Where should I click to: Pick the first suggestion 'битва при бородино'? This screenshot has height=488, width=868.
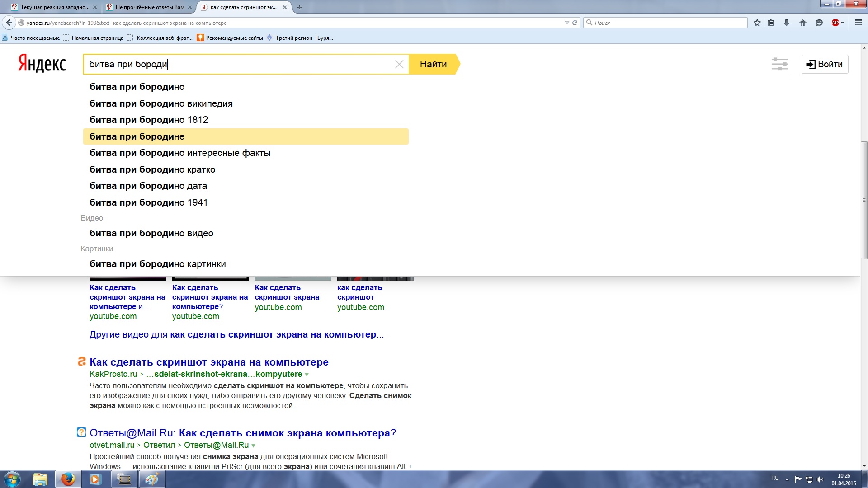[x=245, y=87]
